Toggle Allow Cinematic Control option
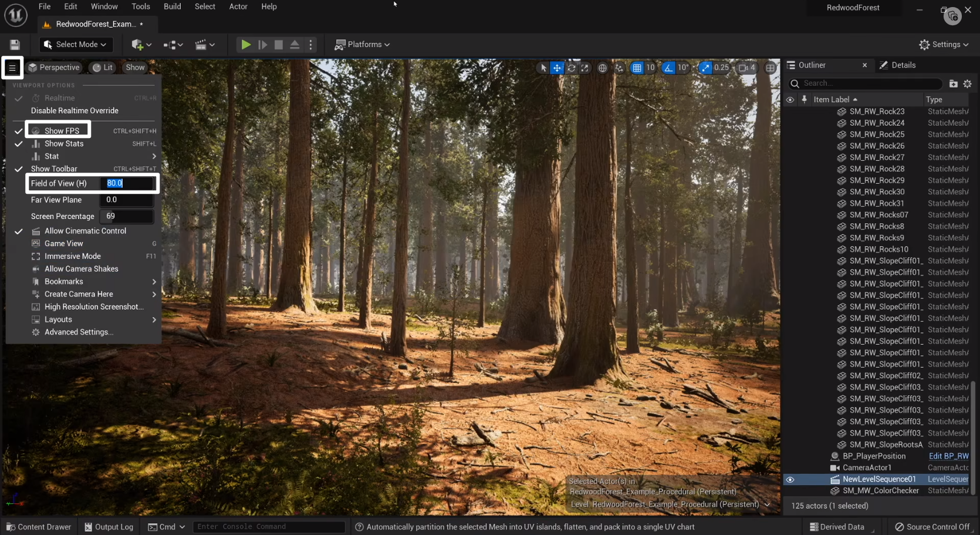Image resolution: width=980 pixels, height=535 pixels. [85, 231]
